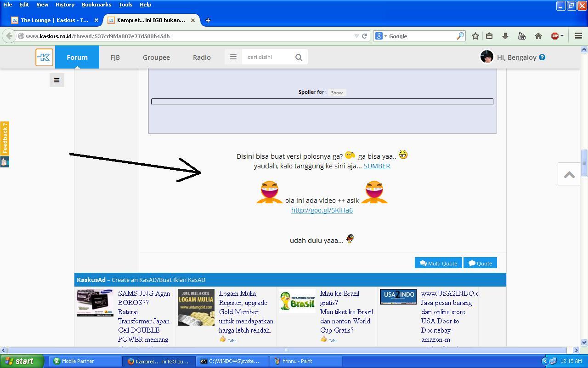588x368 pixels.
Task: Close The Lounge tab
Action: (96, 20)
